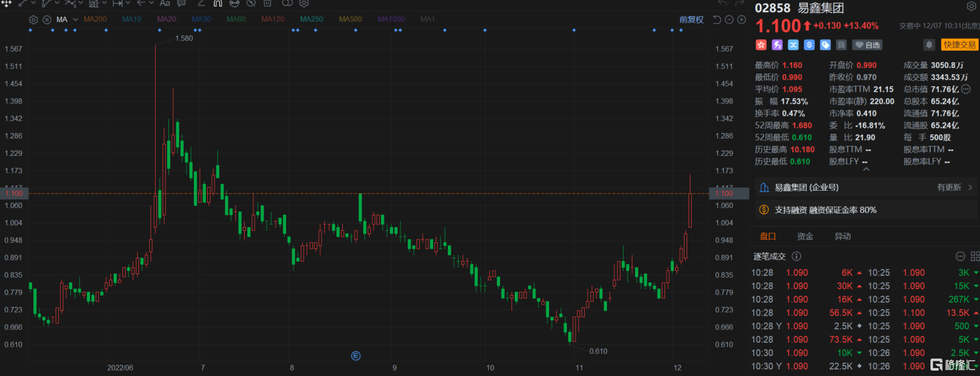The width and height of the screenshot is (980, 376).
Task: Open the more options icon in 逐笔成交
Action: click(x=961, y=256)
